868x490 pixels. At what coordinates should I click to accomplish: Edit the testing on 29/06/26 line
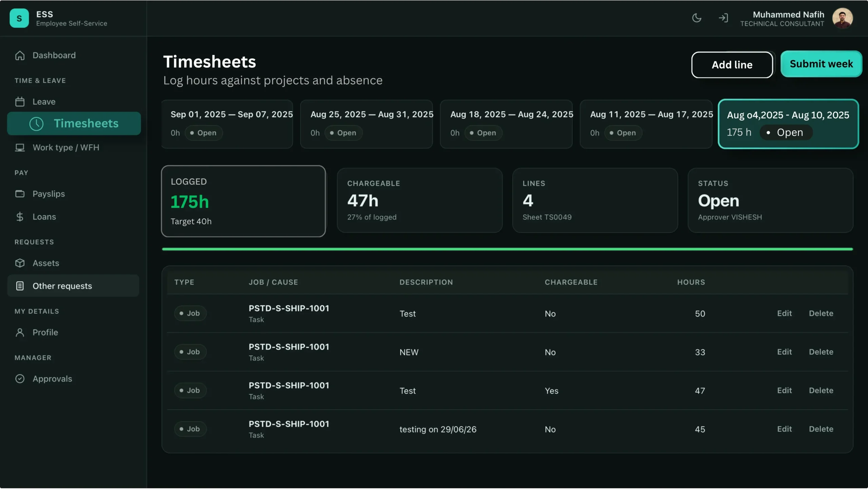click(784, 429)
